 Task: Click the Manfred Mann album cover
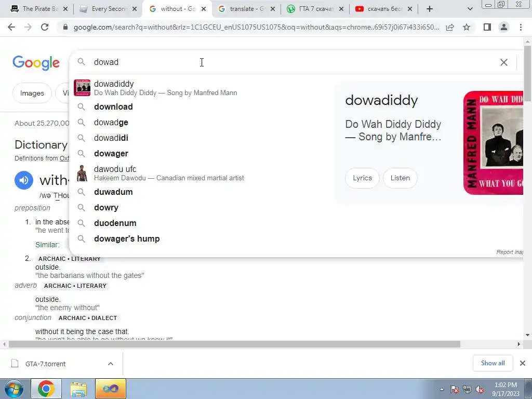[x=493, y=143]
